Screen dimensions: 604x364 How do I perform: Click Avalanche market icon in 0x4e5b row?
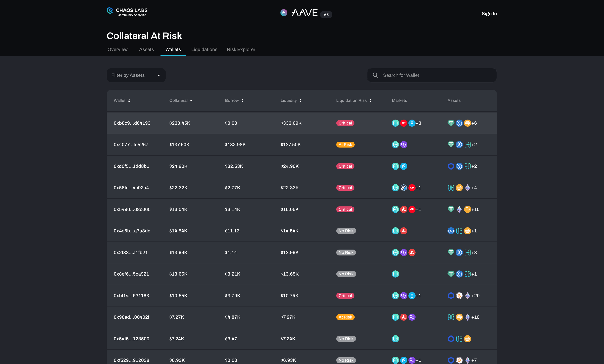[404, 231]
